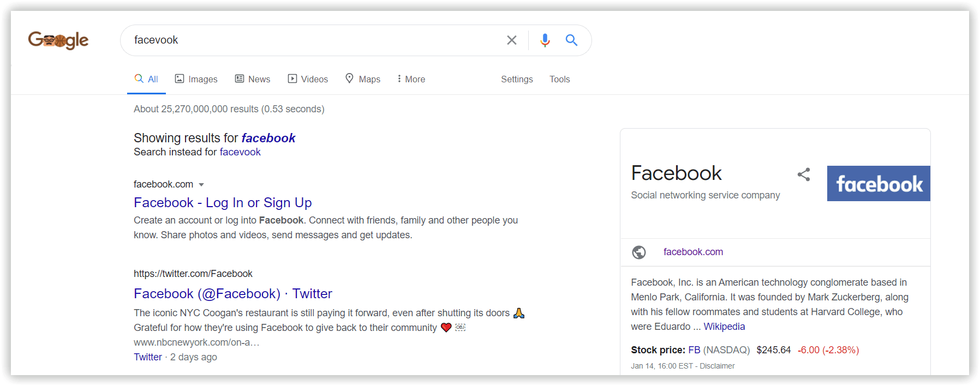
Task: Open the Facebook logo thumbnail image
Action: (x=879, y=184)
